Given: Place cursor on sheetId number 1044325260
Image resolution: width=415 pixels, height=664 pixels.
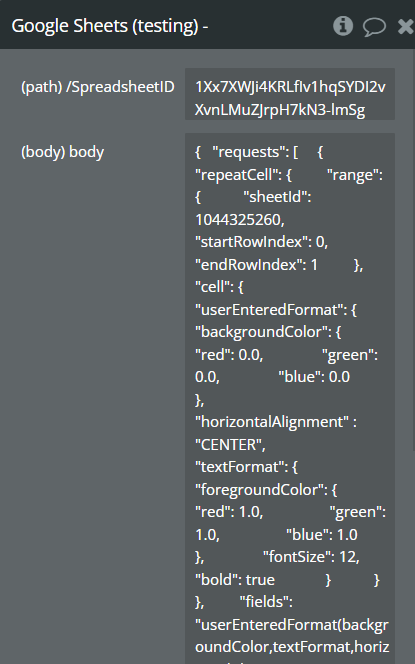Looking at the screenshot, I should (239, 220).
